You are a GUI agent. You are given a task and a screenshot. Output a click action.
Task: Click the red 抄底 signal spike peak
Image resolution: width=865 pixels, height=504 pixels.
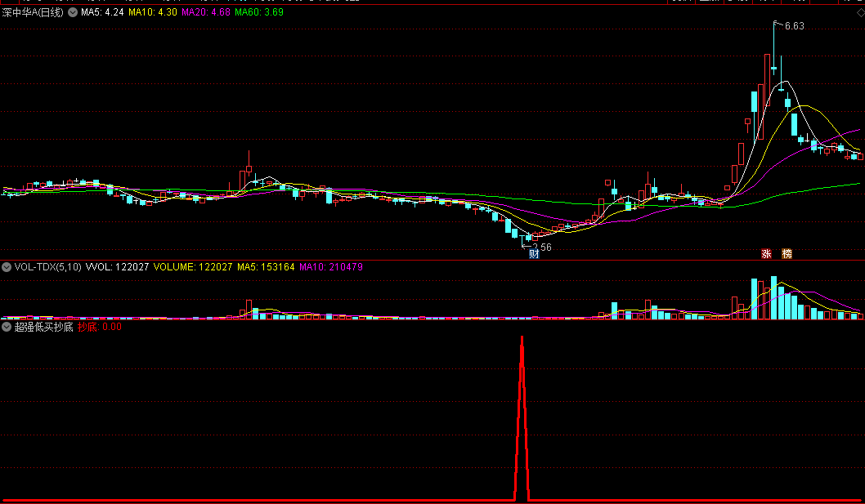point(522,337)
